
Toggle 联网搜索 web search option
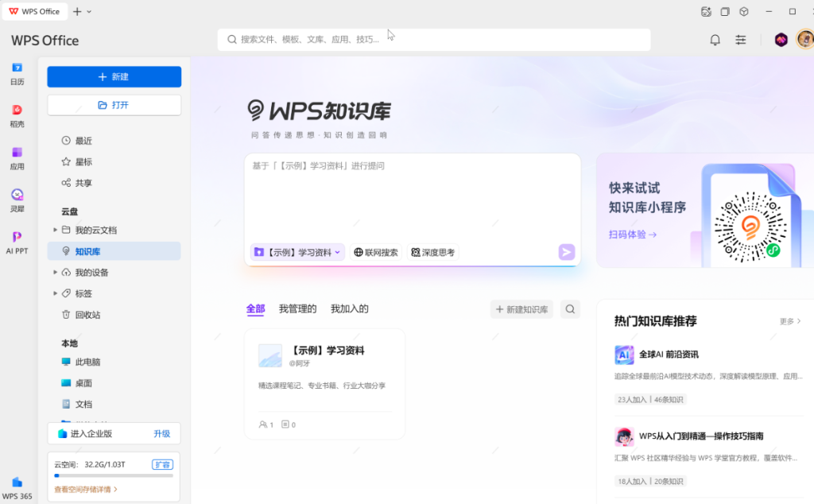tap(376, 252)
